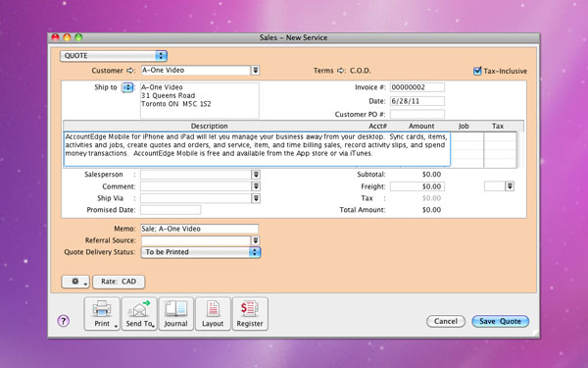The image size is (588, 368).
Task: Click the green zoom window button
Action: [x=78, y=37]
